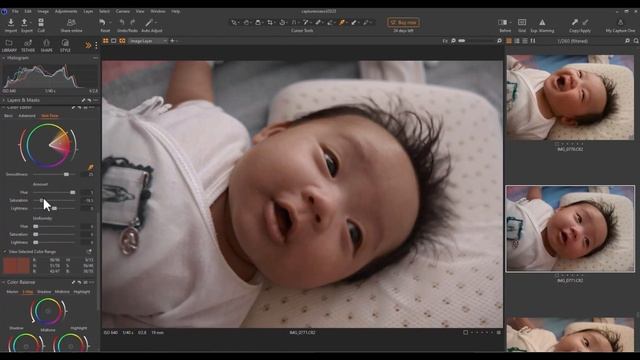Open the Cull tool
This screenshot has width=640, height=360.
coord(41,22)
